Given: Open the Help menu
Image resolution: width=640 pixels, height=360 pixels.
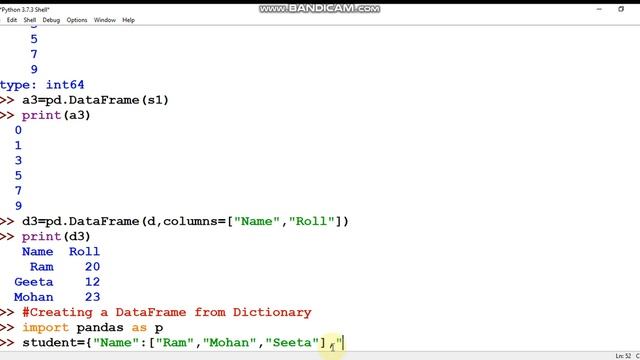Looking at the screenshot, I should [x=128, y=20].
